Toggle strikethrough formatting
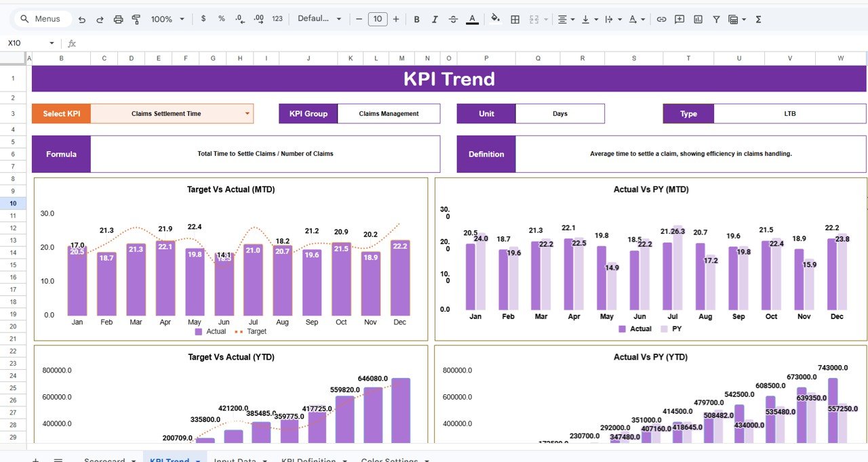This screenshot has height=462, width=868. [453, 19]
